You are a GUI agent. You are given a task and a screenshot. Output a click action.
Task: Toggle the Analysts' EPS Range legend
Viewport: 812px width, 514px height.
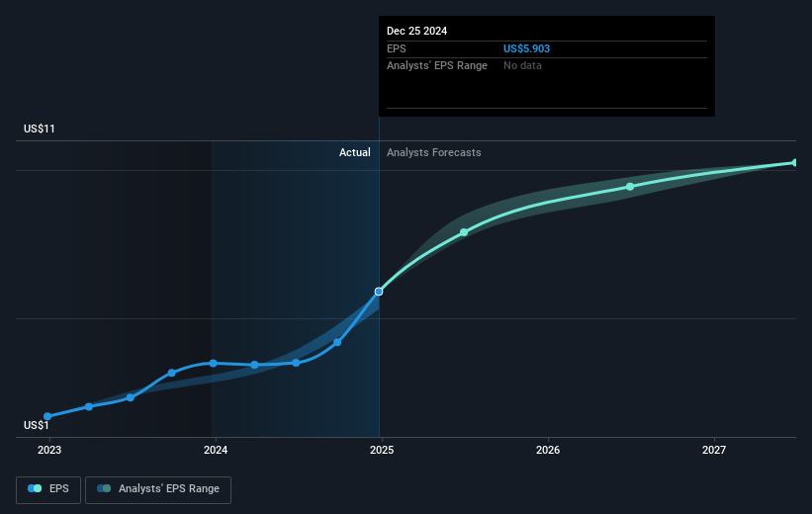(158, 489)
